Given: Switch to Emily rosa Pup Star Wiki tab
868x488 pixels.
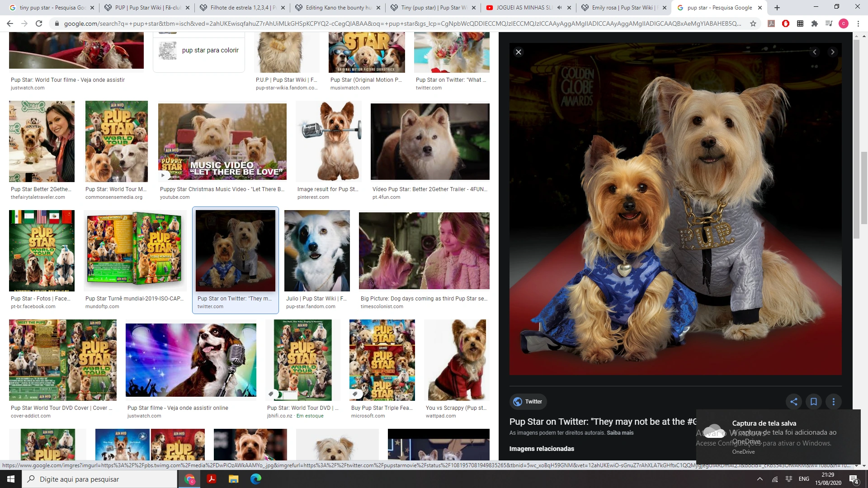Looking at the screenshot, I should (622, 8).
